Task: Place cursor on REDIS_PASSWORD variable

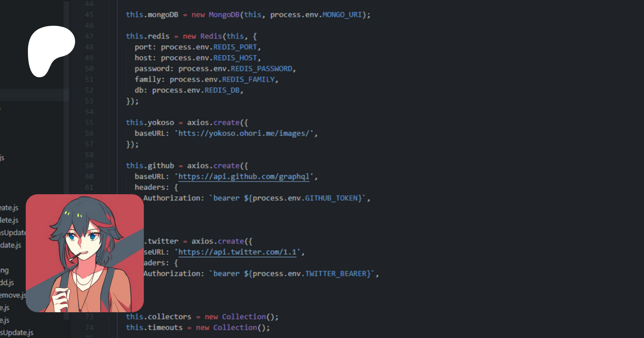Action: (261, 69)
